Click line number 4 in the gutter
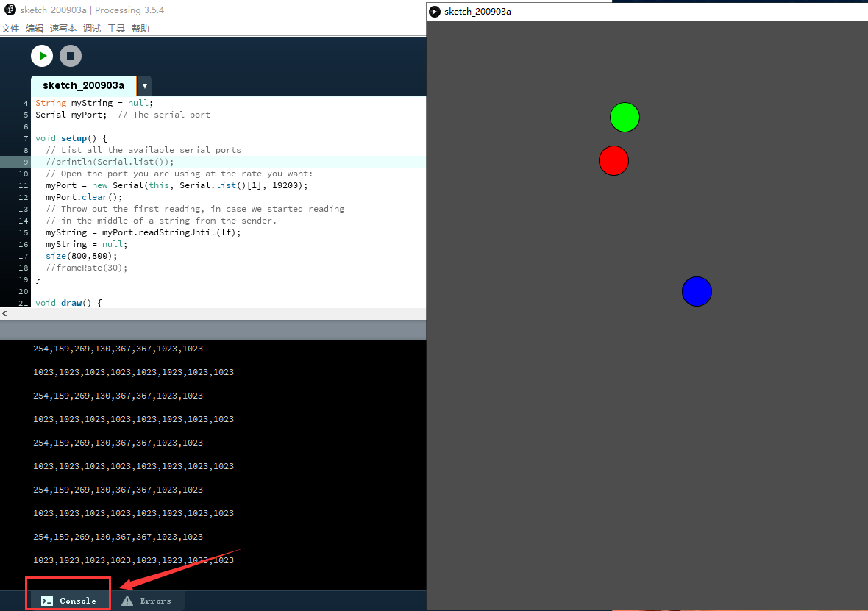This screenshot has height=611, width=868. pyautogui.click(x=26, y=104)
